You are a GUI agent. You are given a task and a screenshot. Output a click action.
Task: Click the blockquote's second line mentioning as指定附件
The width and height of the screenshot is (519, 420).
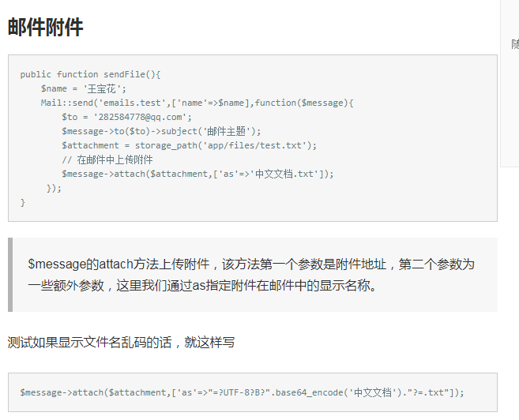tap(202, 286)
